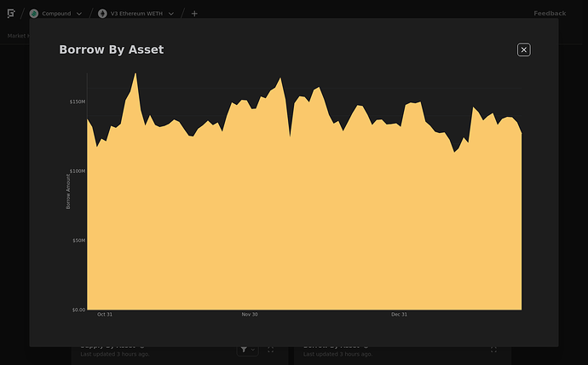Click fullscreen icon on background Supply card

[x=270, y=350]
